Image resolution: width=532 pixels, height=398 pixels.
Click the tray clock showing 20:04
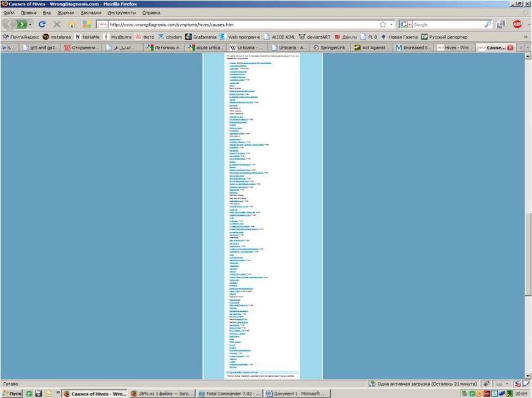[521, 394]
